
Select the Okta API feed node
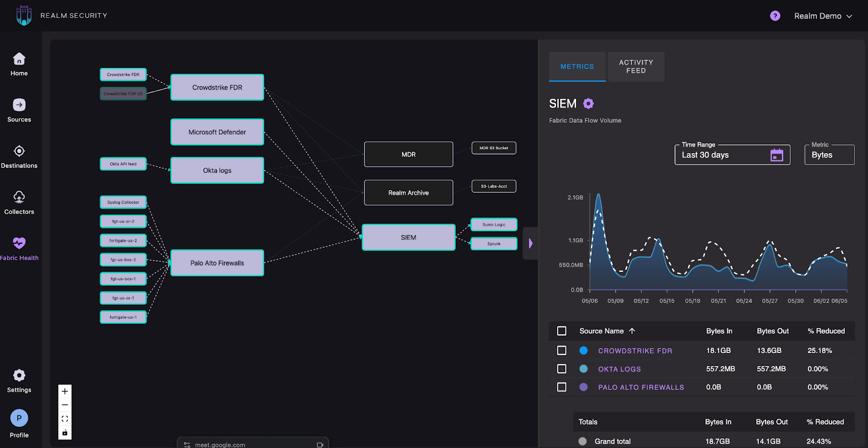click(123, 163)
